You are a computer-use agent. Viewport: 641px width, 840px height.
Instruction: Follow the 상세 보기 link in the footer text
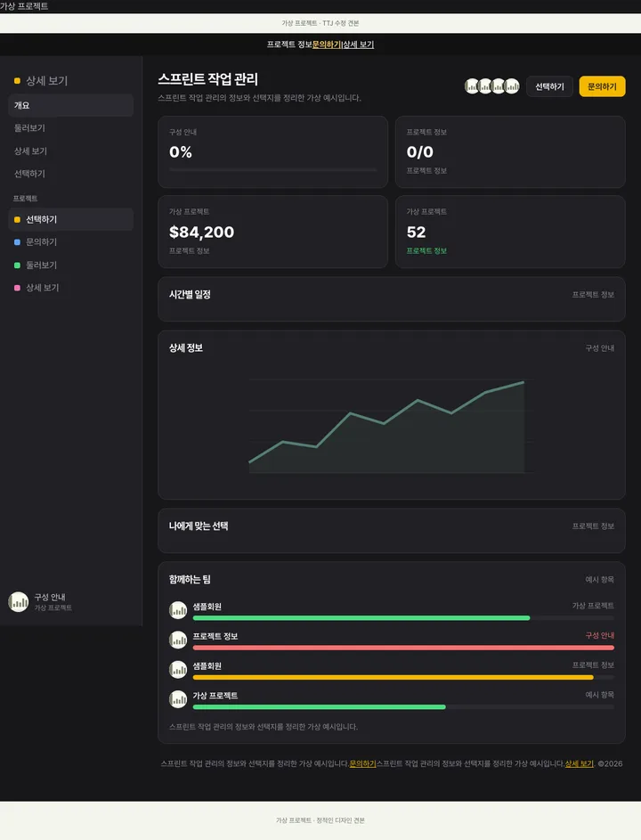(580, 764)
